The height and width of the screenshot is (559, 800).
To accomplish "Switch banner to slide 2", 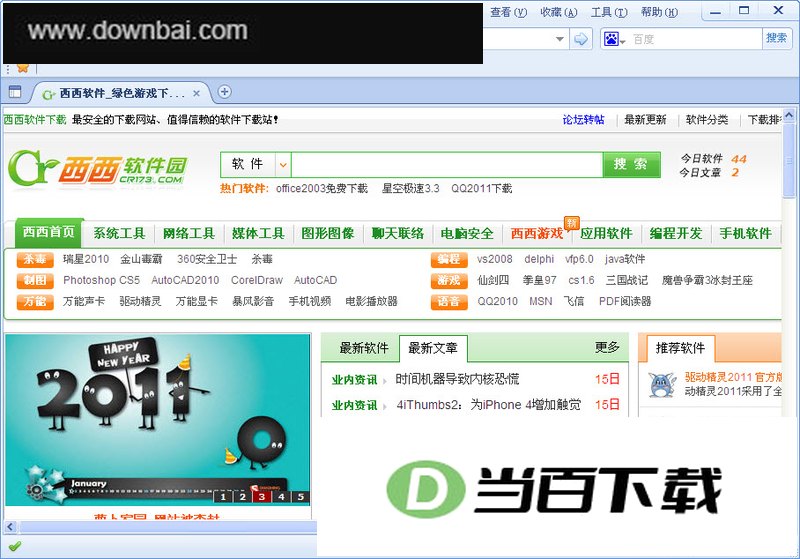I will click(242, 496).
